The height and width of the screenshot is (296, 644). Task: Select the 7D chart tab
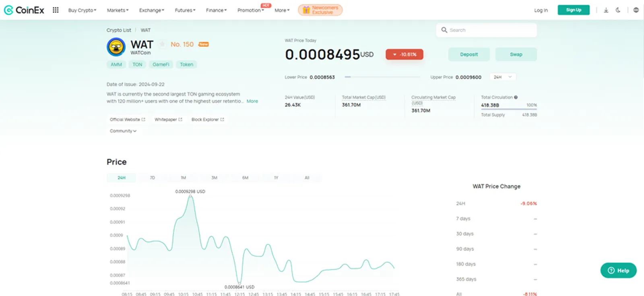152,178
